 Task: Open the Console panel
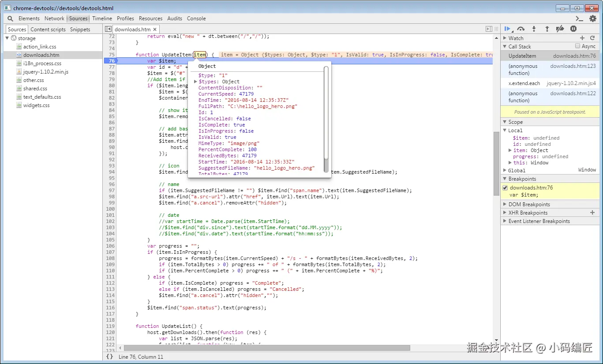[x=196, y=19]
